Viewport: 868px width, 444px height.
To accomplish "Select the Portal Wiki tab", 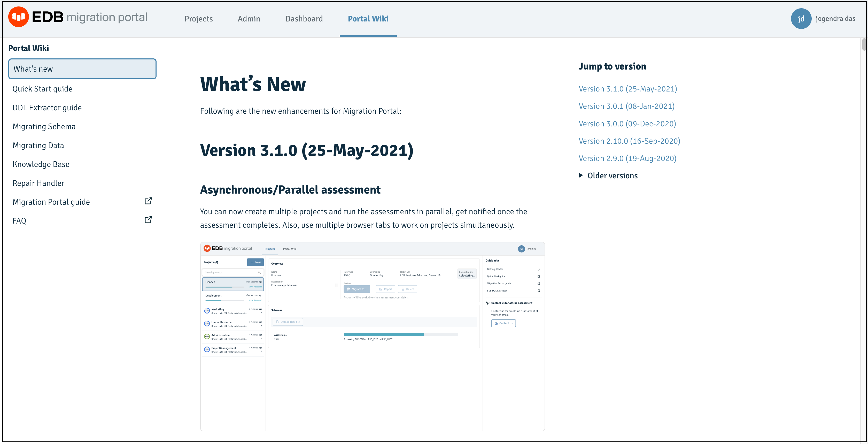I will click(x=368, y=19).
